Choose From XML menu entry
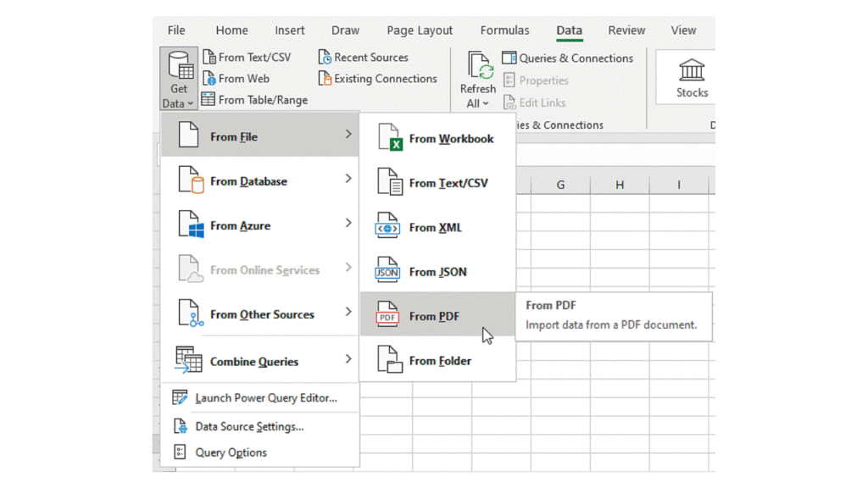Image resolution: width=868 pixels, height=488 pixels. 438,225
